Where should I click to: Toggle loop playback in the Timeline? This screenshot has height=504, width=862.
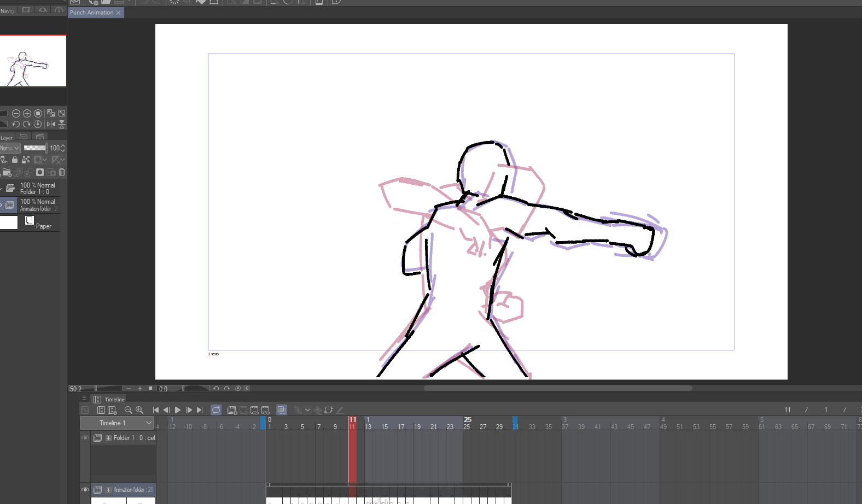216,410
